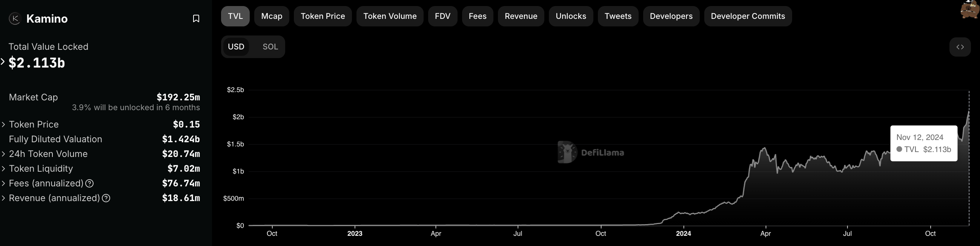The width and height of the screenshot is (980, 246).
Task: Click the llama avatar in top corner
Action: (970, 9)
